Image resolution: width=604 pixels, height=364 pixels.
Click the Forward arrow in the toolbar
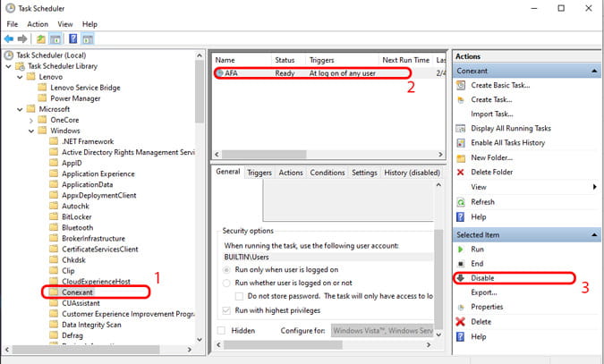coord(22,39)
